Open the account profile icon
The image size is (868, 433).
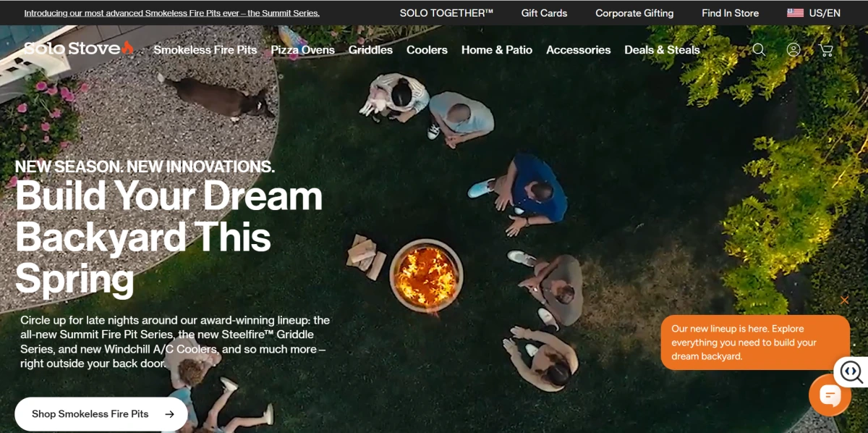[793, 49]
